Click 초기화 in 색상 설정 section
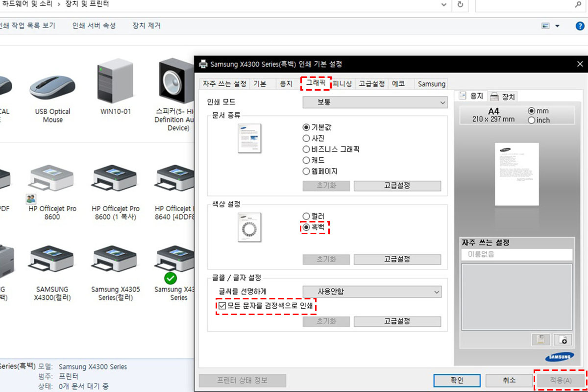588x392 pixels. 326,259
